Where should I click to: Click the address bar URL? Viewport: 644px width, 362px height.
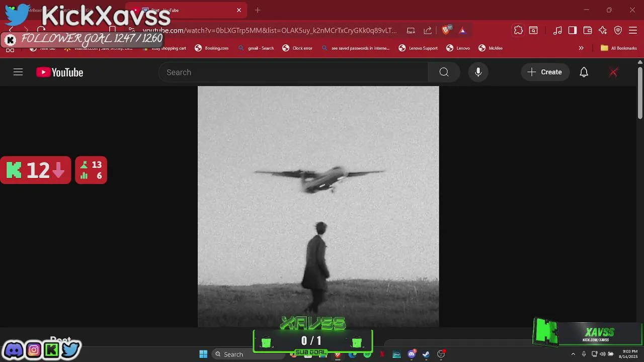(x=270, y=30)
